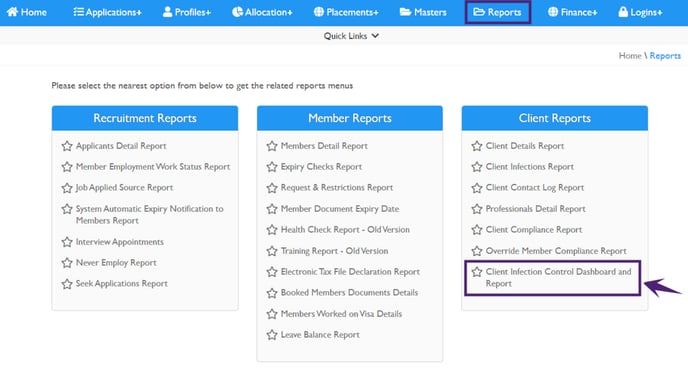Viewport: 688px width, 375px height.
Task: Star the Electronic Tax File Declaration Report
Action: coord(272,272)
